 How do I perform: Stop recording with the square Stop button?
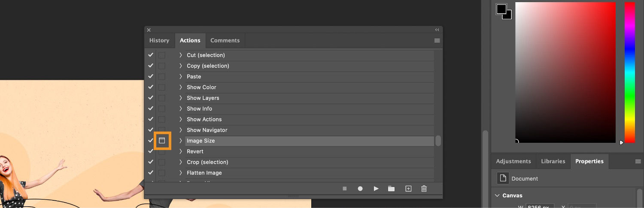tap(344, 188)
